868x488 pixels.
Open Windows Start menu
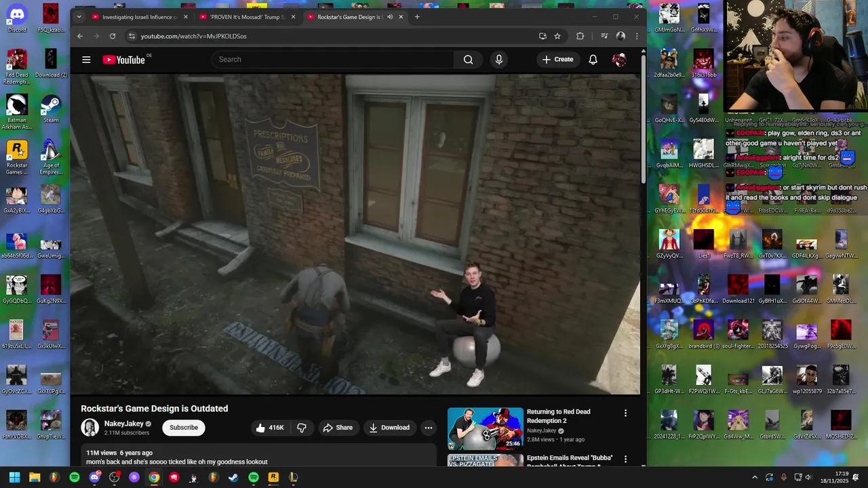pyautogui.click(x=14, y=477)
